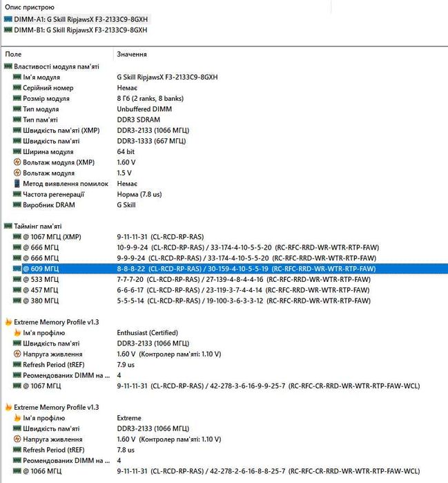Image resolution: width=448 pixels, height=483 pixels.
Task: Click the chip icon beside 'Ім'я модуля'
Action: coord(17,77)
